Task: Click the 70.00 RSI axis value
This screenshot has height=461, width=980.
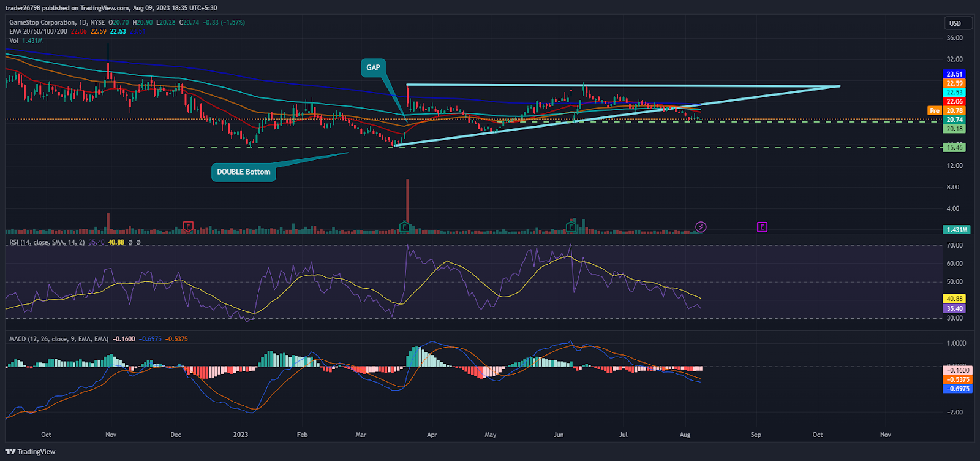Action: (954, 245)
